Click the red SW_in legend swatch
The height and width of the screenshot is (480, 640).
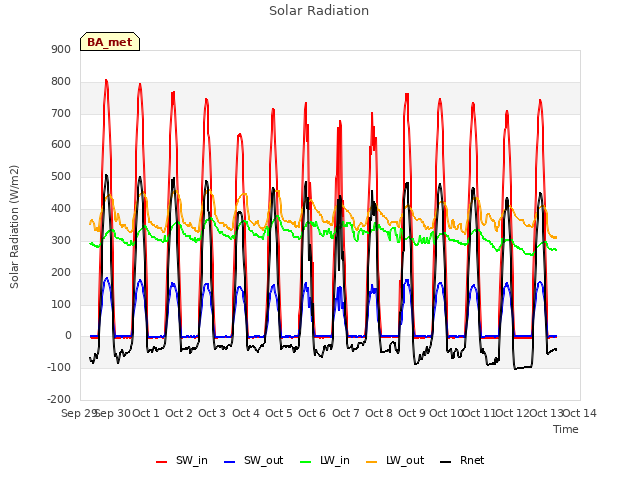pyautogui.click(x=162, y=462)
